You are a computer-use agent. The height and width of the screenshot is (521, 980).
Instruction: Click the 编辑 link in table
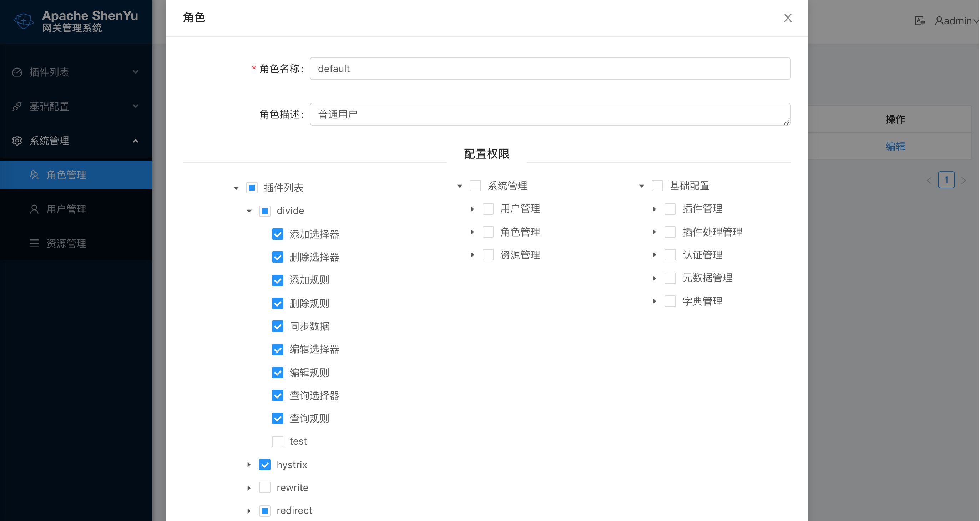[x=895, y=146]
